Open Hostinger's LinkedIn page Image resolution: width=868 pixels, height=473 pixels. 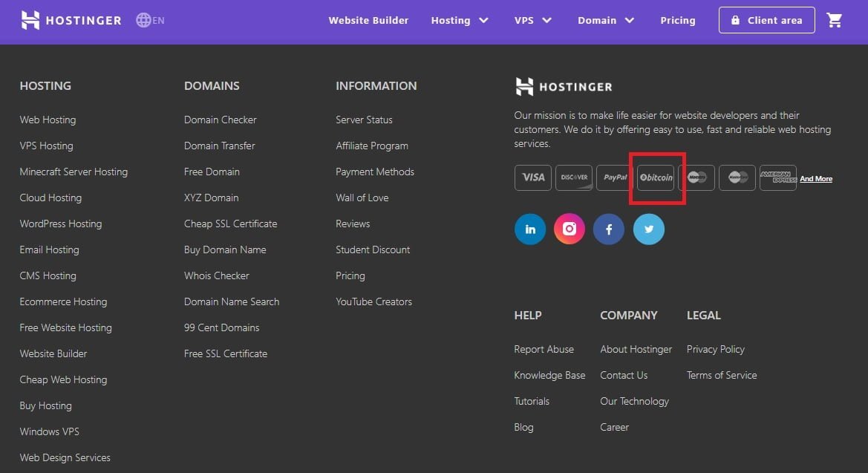[529, 229]
